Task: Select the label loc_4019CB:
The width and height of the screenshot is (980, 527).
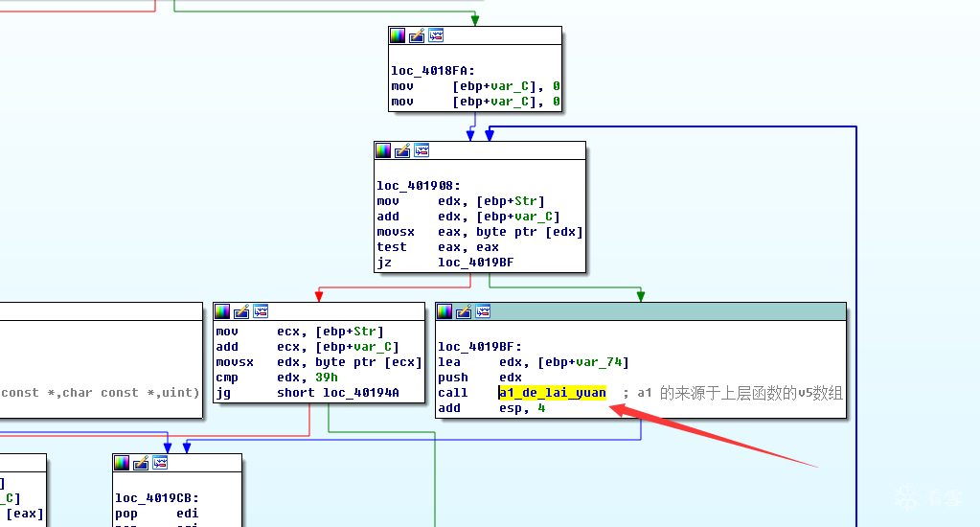Action: (x=157, y=498)
